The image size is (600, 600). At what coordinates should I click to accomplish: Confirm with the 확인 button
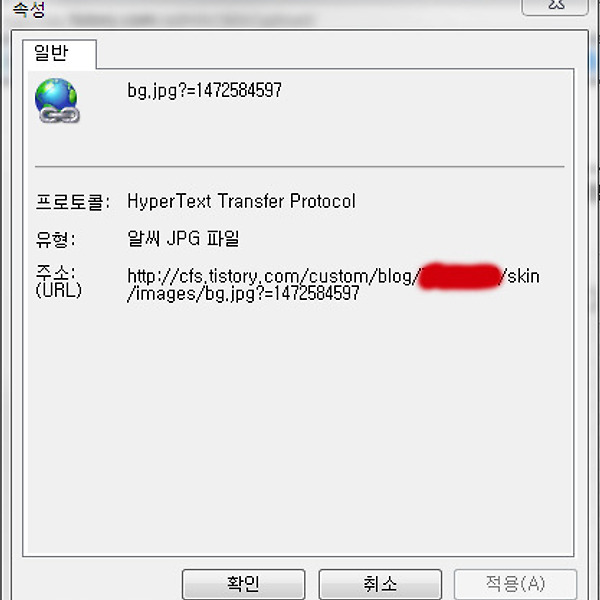pyautogui.click(x=243, y=584)
